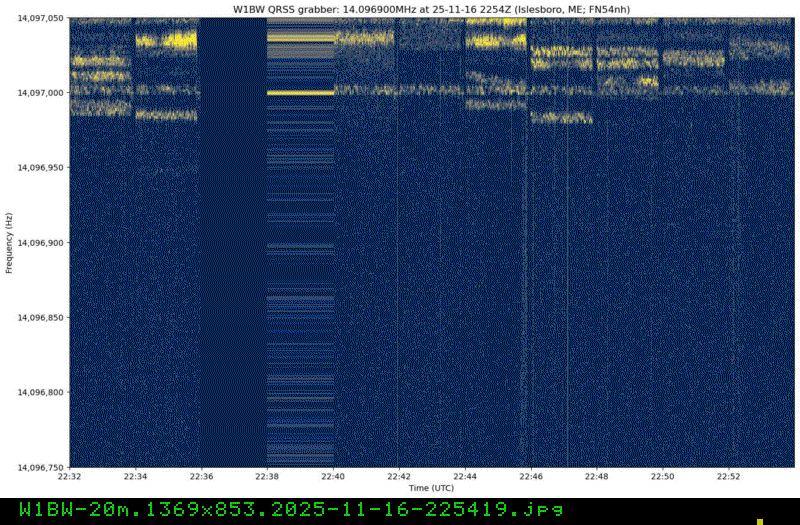The height and width of the screenshot is (525, 800).
Task: Click the small yellow marker below the plot
Action: coord(760,521)
